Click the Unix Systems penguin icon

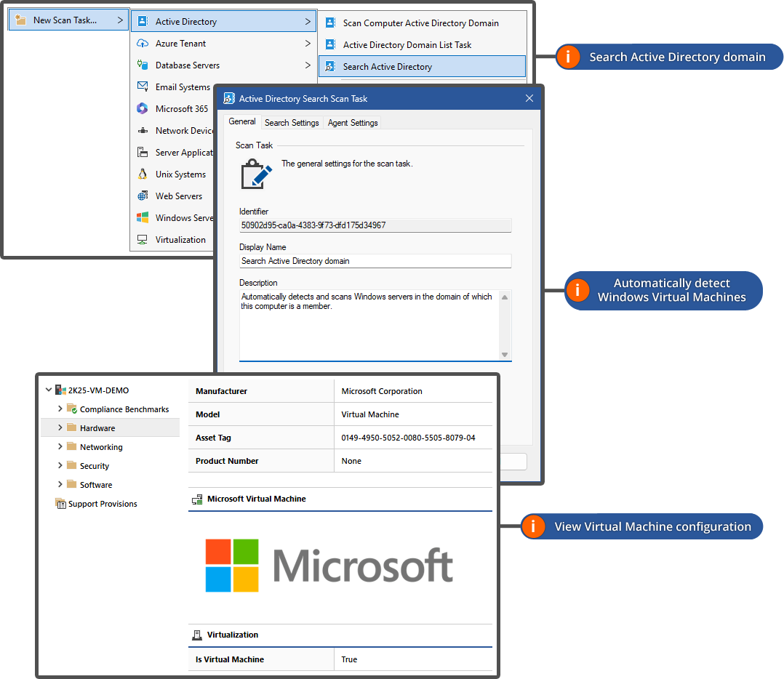click(143, 174)
